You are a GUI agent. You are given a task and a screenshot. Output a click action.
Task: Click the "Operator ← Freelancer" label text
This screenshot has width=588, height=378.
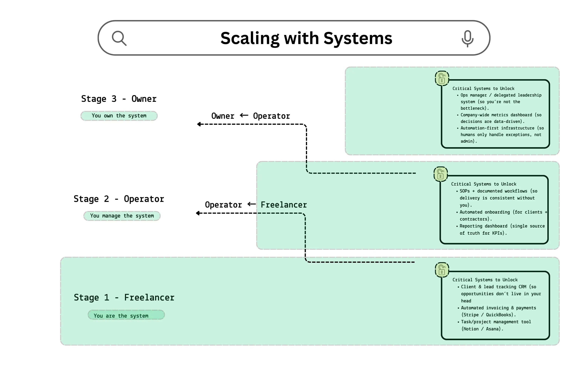[x=256, y=205]
